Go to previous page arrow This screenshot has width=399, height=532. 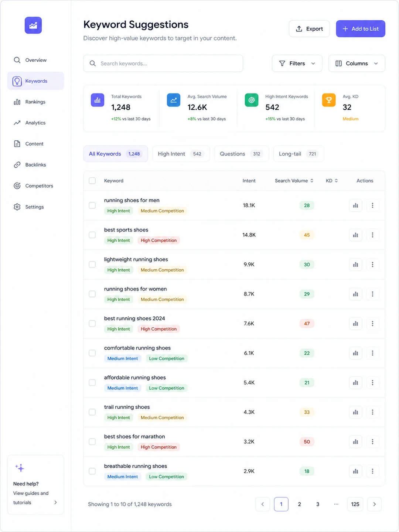(x=263, y=504)
